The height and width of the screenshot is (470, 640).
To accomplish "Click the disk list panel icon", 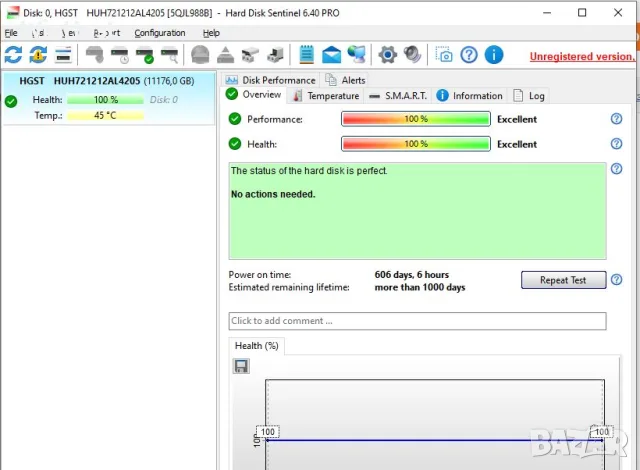I will 63,55.
